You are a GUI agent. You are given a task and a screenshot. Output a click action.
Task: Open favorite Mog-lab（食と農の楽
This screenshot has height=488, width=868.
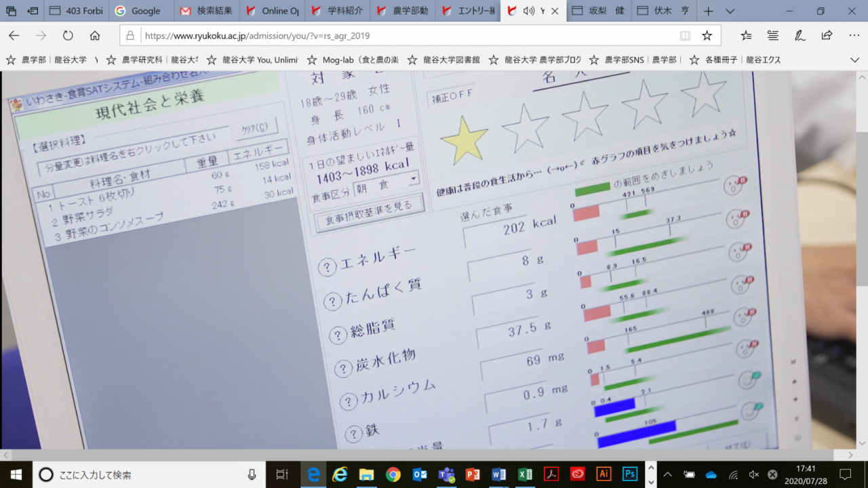(353, 60)
